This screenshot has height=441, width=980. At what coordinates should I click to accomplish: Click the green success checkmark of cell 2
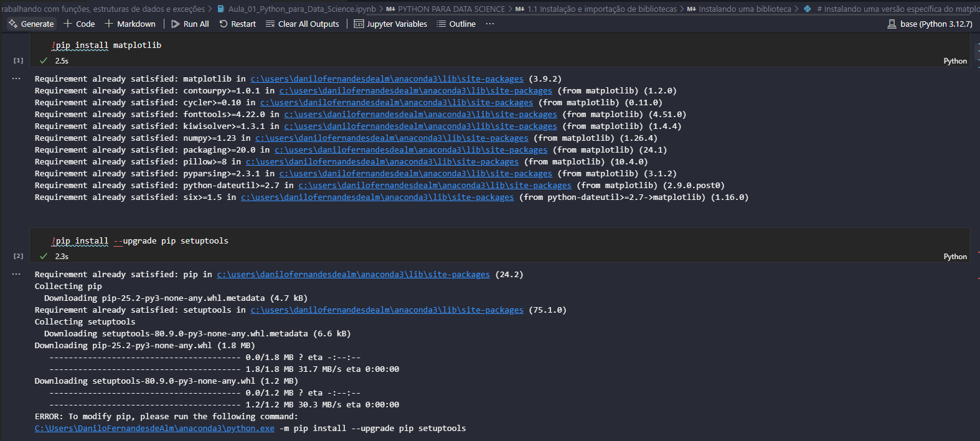coord(44,256)
